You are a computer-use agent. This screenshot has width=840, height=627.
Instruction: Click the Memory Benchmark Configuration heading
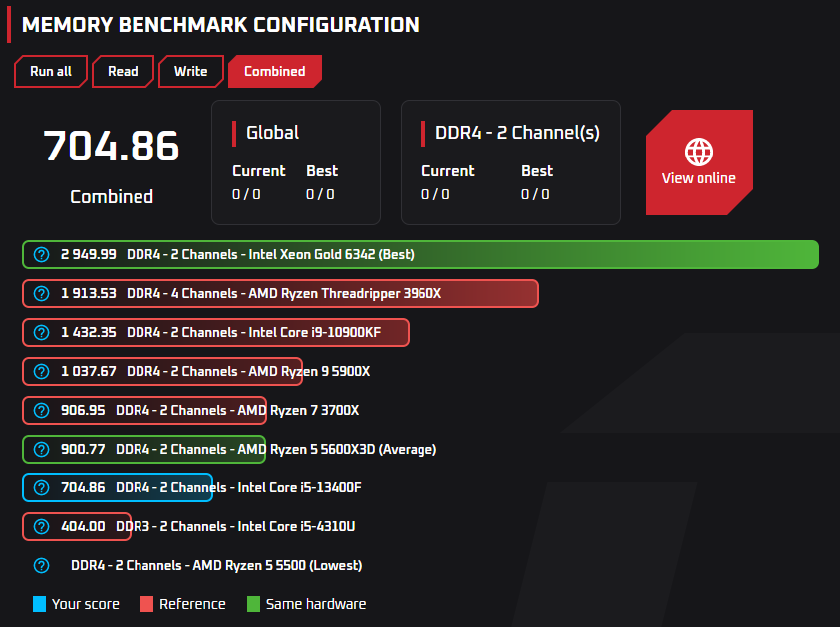tap(221, 25)
